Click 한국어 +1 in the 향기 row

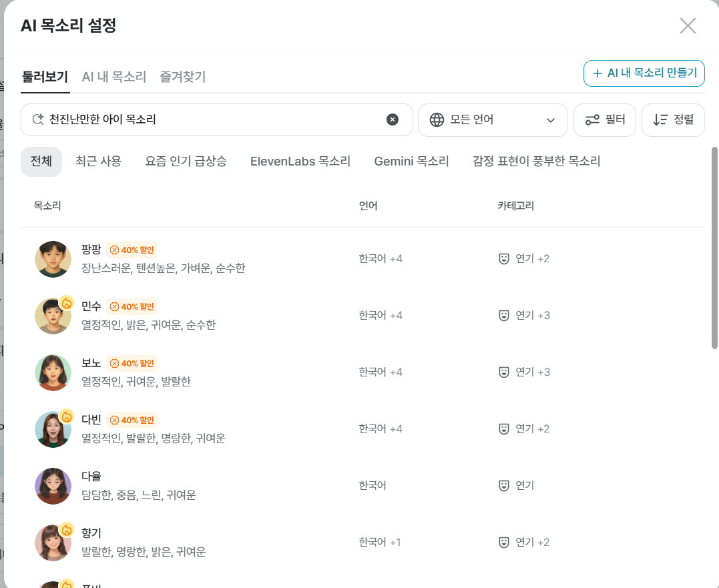(380, 543)
